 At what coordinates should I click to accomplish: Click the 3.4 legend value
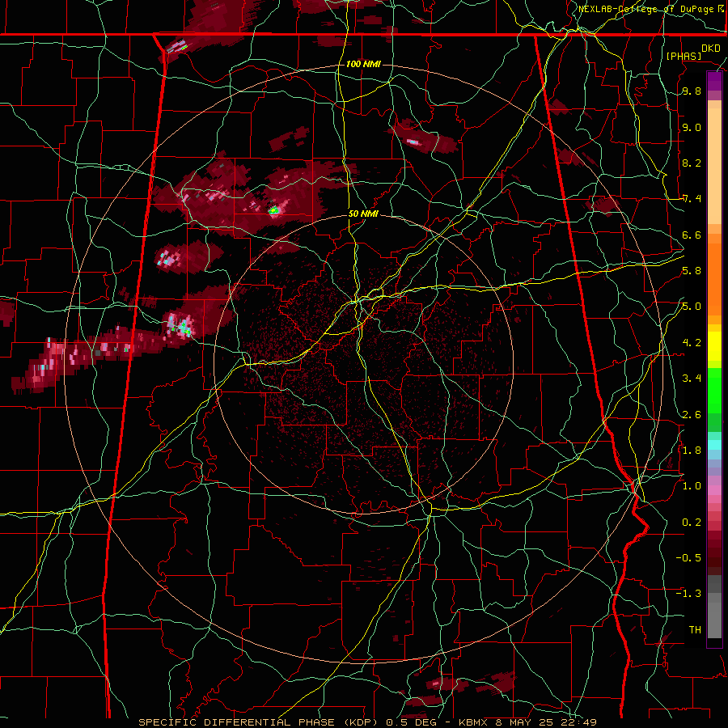(x=692, y=379)
